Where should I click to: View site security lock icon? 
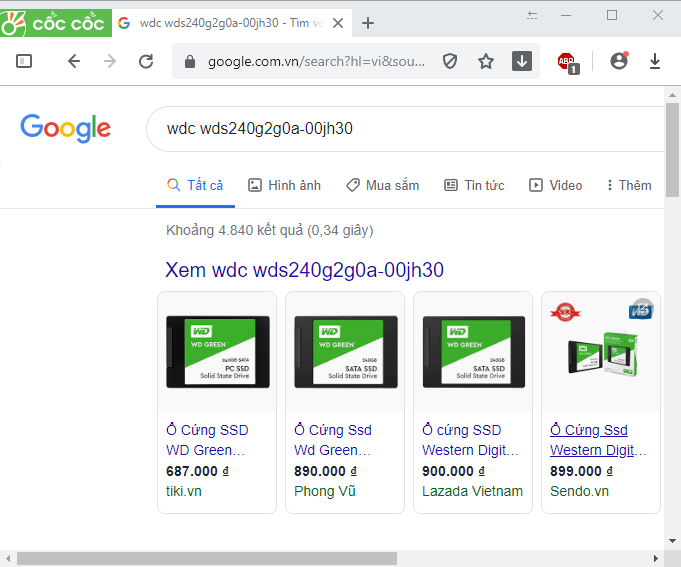(190, 62)
